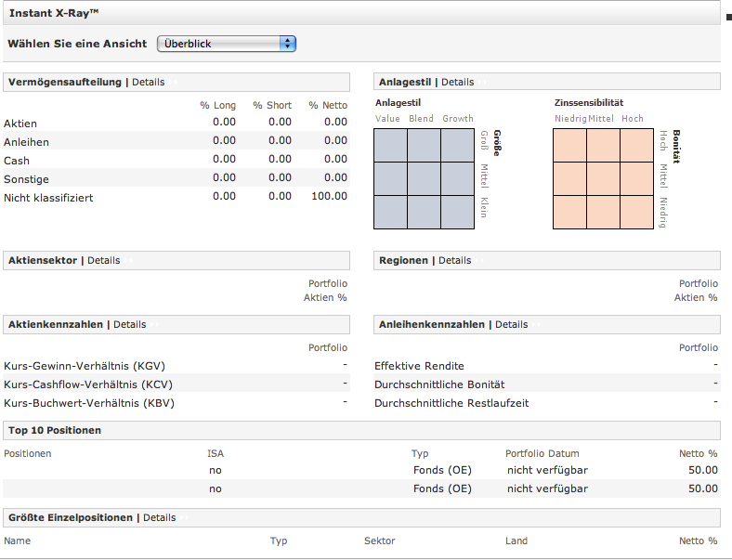Click the Small Growth cell in equity style box
The height and width of the screenshot is (560, 732).
(457, 212)
